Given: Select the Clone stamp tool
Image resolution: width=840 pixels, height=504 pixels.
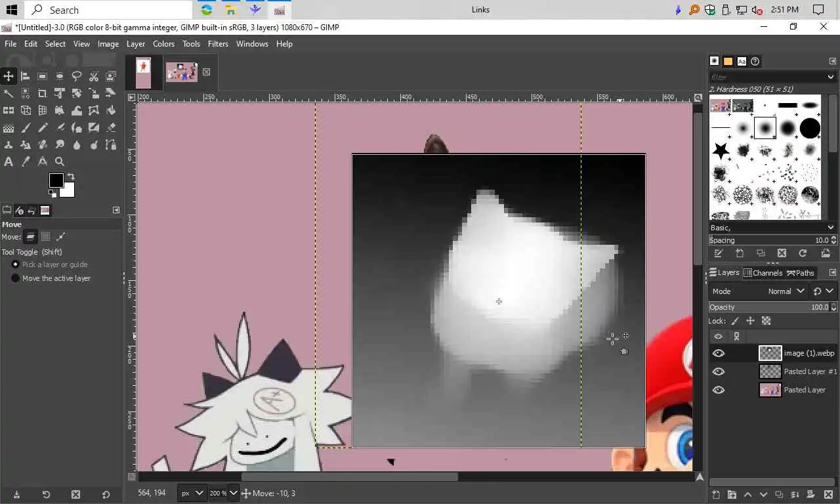Looking at the screenshot, I should click(x=9, y=144).
